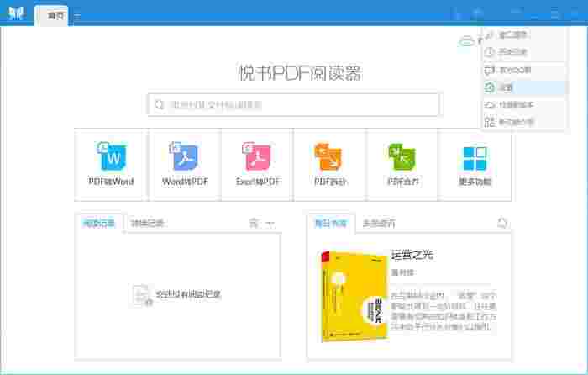Select the third menu entry with chat icon
588x375 pixels.
coord(524,70)
